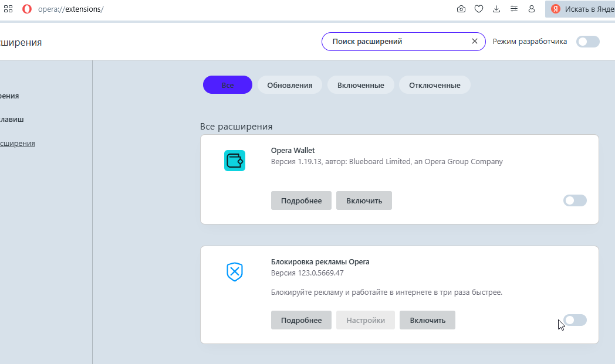Viewport: 615px width, 364px height.
Task: Click Подробнее on Opera Wallet
Action: click(x=301, y=200)
